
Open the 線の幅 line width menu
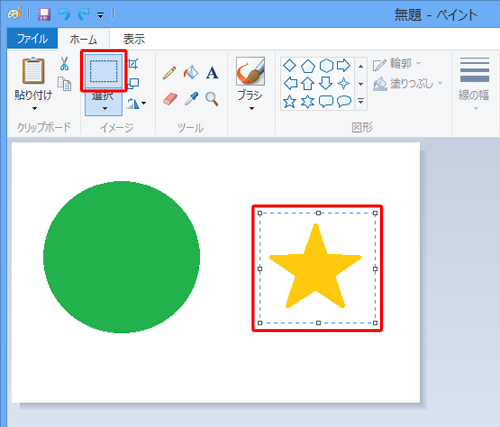[x=474, y=83]
